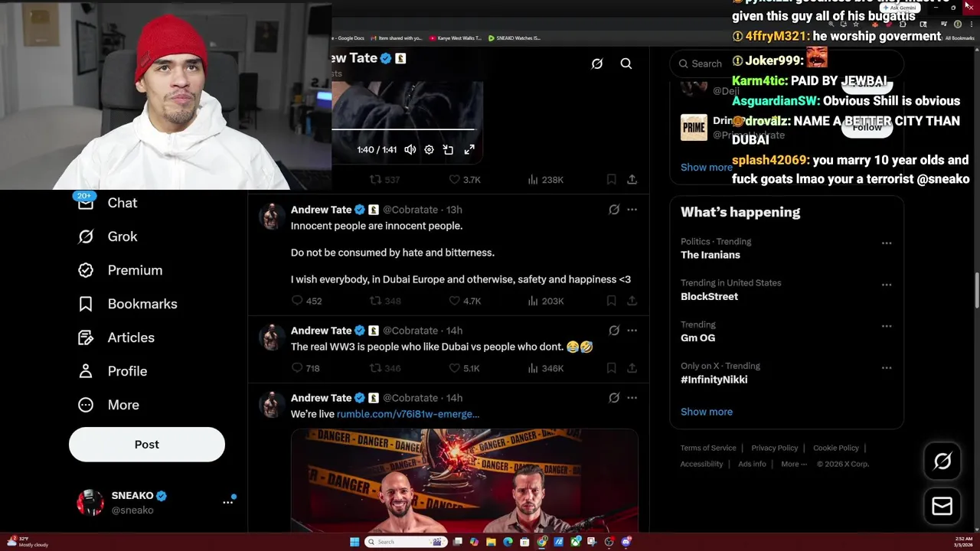Like the post with 4.7K likes
Screen dimensions: 980x551
tap(465, 301)
